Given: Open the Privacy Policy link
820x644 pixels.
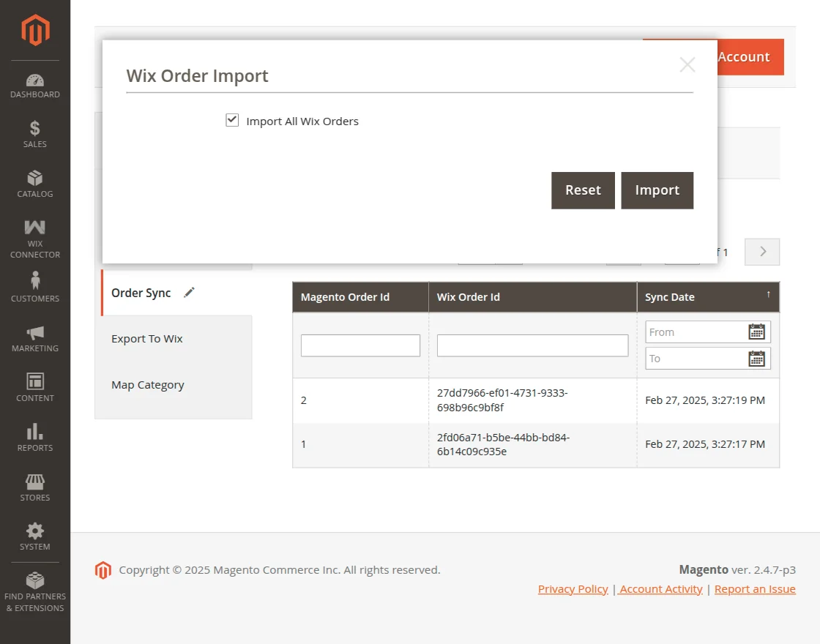Looking at the screenshot, I should tap(573, 589).
